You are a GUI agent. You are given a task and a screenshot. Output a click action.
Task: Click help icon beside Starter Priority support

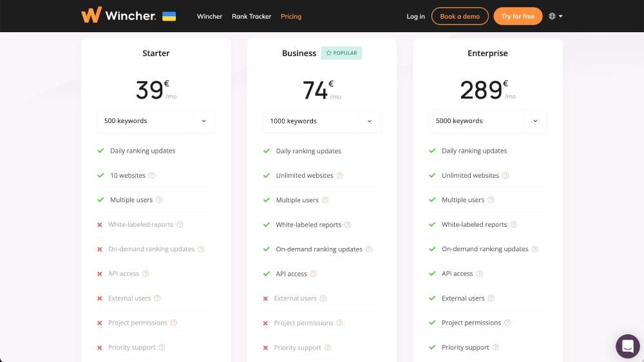click(162, 347)
